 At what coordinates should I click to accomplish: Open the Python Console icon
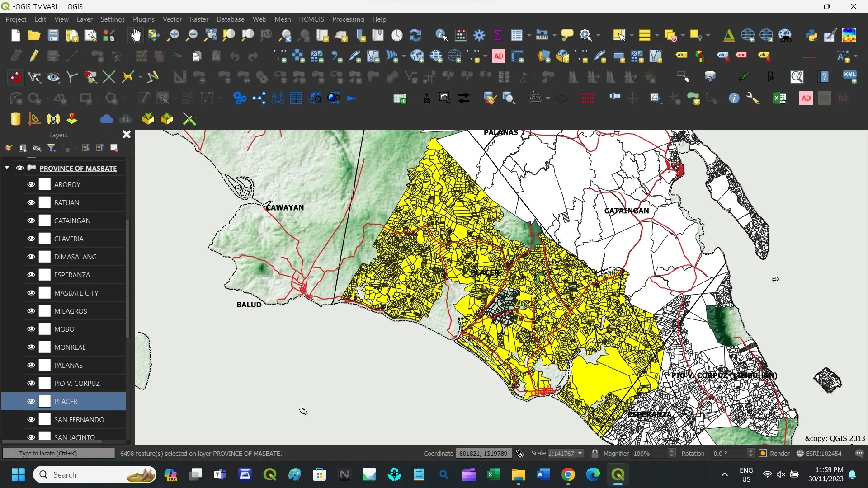811,35
